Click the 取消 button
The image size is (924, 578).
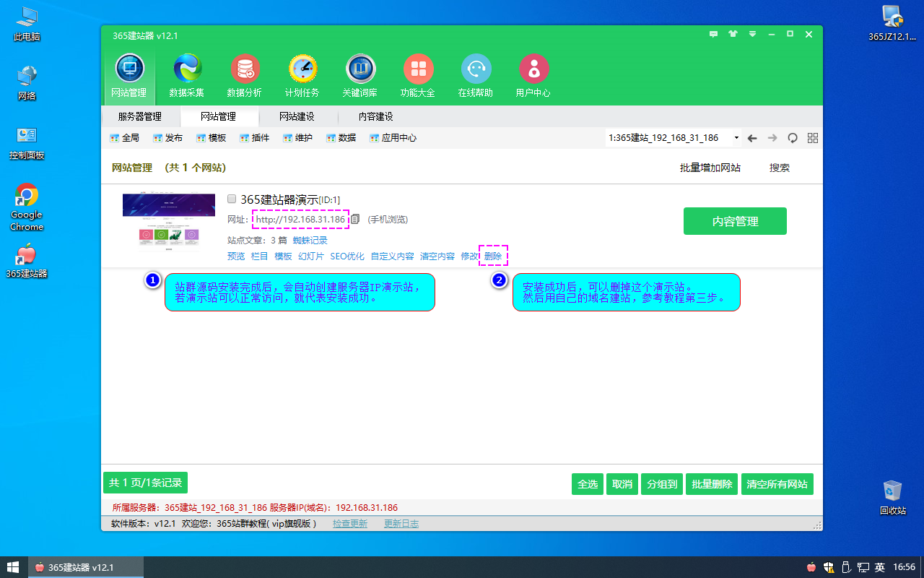622,484
